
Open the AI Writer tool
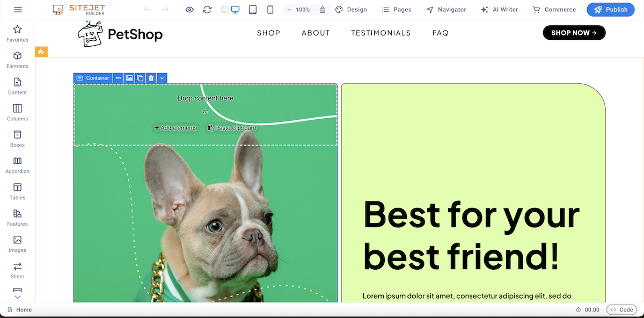(499, 10)
